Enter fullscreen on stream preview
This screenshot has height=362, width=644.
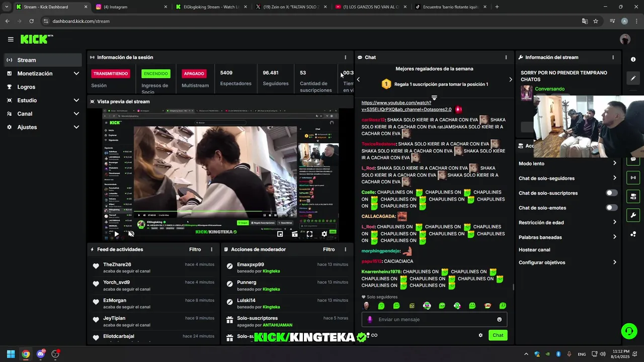tap(309, 234)
